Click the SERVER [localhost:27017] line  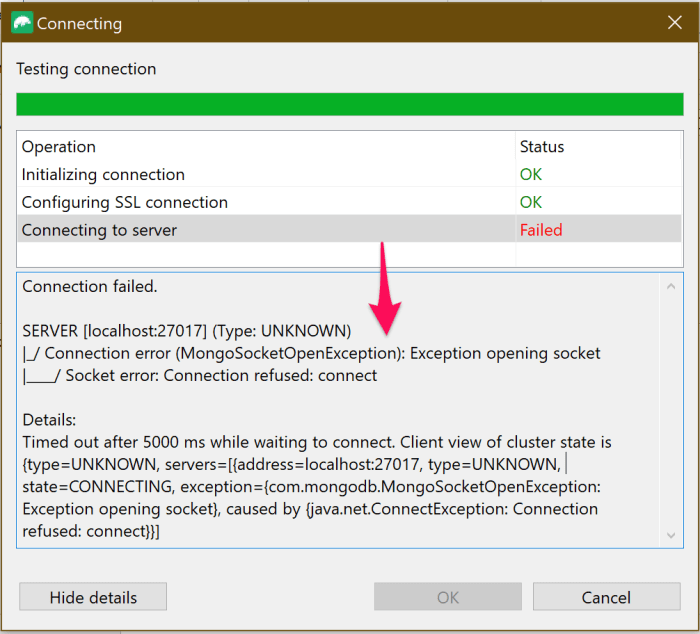187,331
